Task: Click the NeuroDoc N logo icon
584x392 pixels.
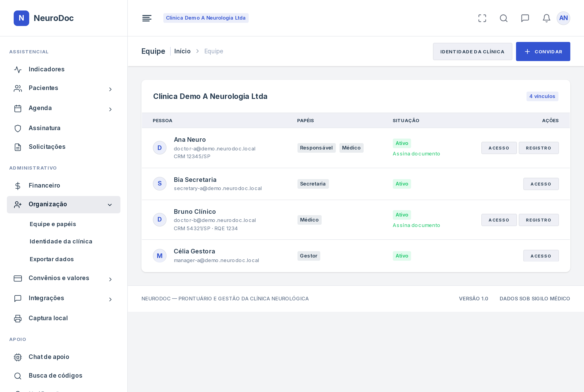Action: (21, 18)
